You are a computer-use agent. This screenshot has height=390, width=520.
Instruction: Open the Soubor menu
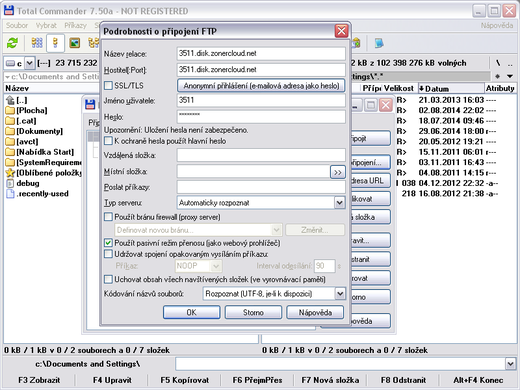[x=17, y=25]
